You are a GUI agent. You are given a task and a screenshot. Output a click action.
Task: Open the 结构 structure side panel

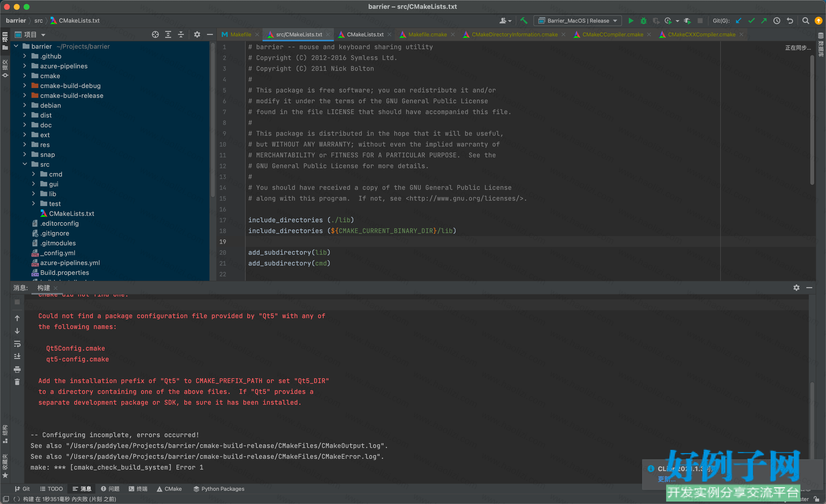click(x=5, y=434)
